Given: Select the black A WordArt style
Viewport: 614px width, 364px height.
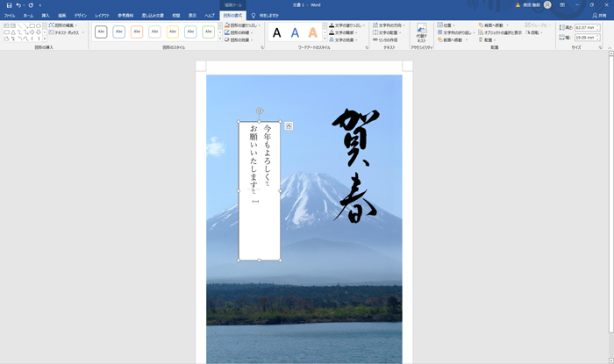Looking at the screenshot, I should point(277,33).
